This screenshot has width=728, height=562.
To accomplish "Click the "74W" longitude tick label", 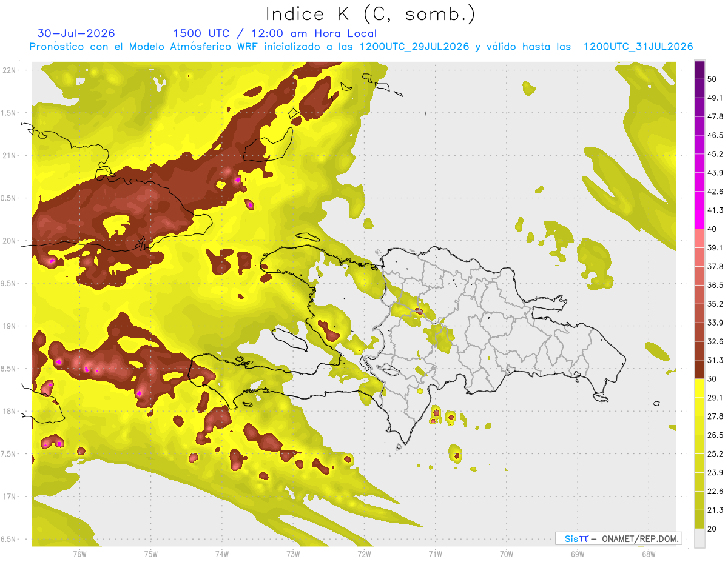I will pos(222,553).
